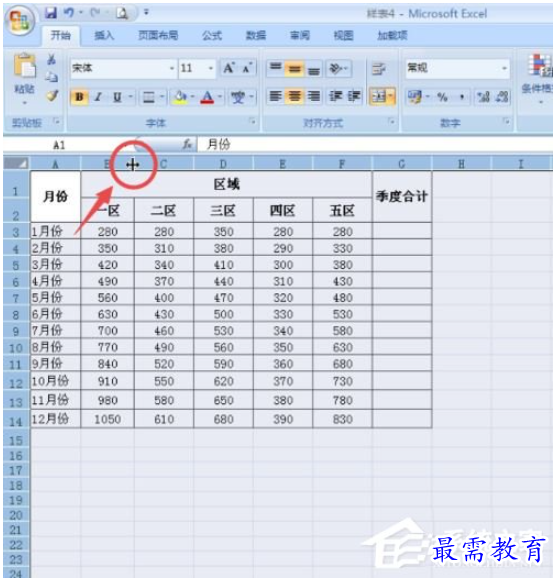This screenshot has height=581, width=554.
Task: Expand the font name dropdown (宋体)
Action: pos(172,68)
